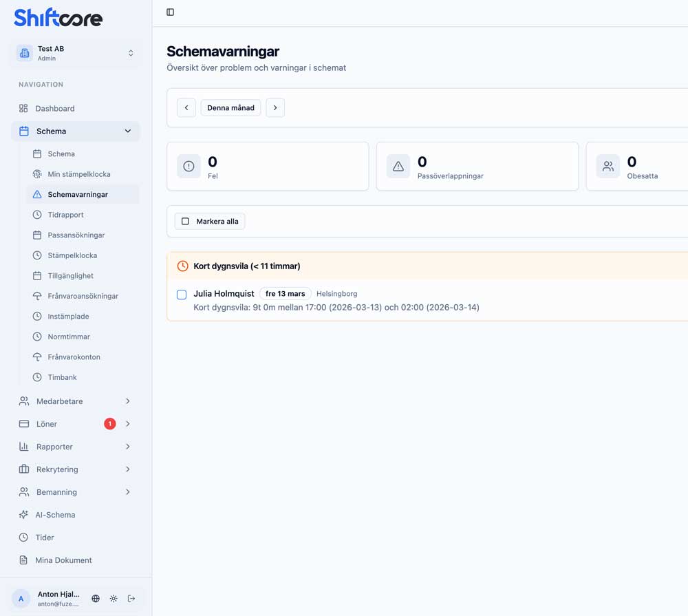Go to previous month

pyautogui.click(x=186, y=108)
